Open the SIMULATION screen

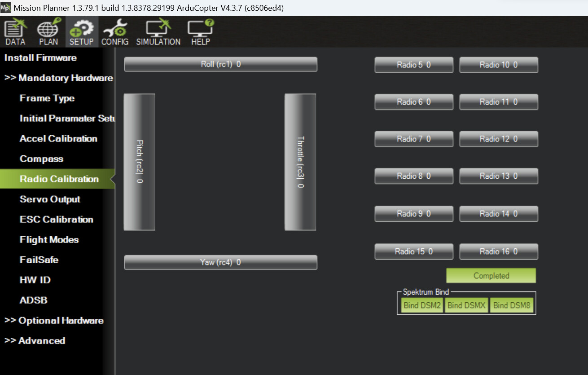(158, 32)
